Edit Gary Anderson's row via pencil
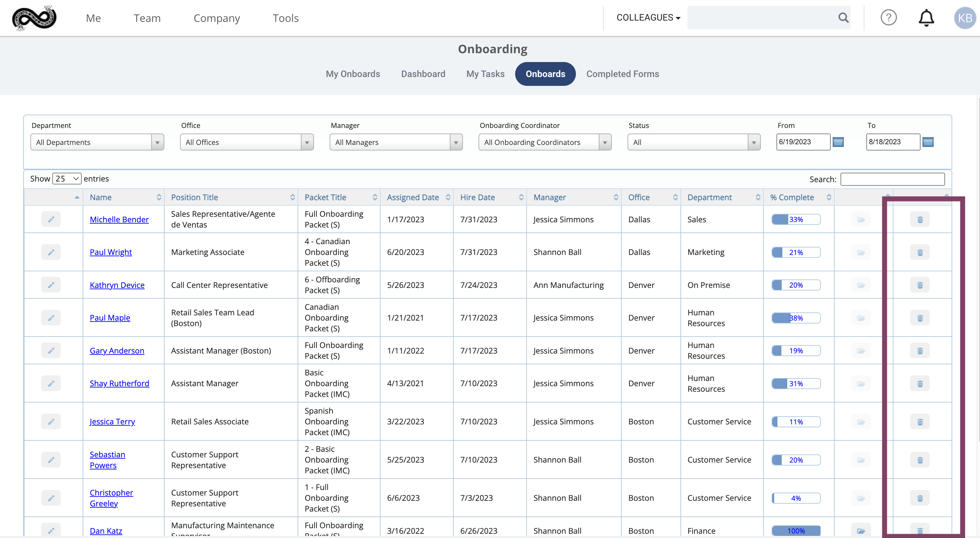Viewport: 980px width, 538px height. [x=51, y=351]
